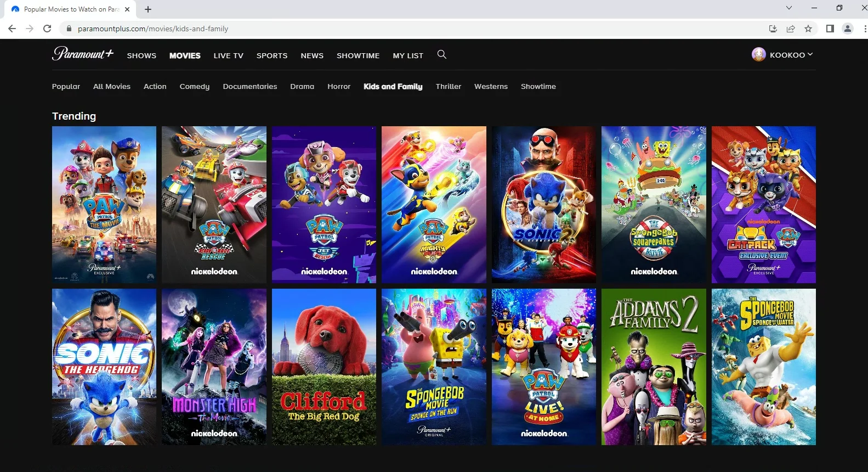Go back to the previous page
The width and height of the screenshot is (868, 472).
click(12, 29)
